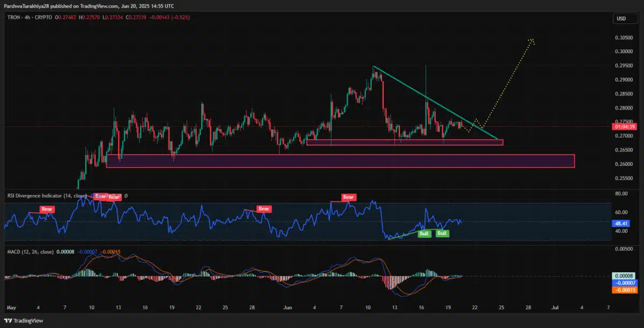
Task: Click the Jul label on the time axis
Action: click(554, 308)
